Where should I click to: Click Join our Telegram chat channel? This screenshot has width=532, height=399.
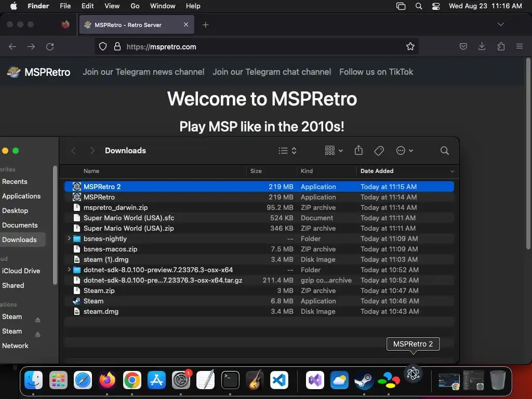pos(272,72)
